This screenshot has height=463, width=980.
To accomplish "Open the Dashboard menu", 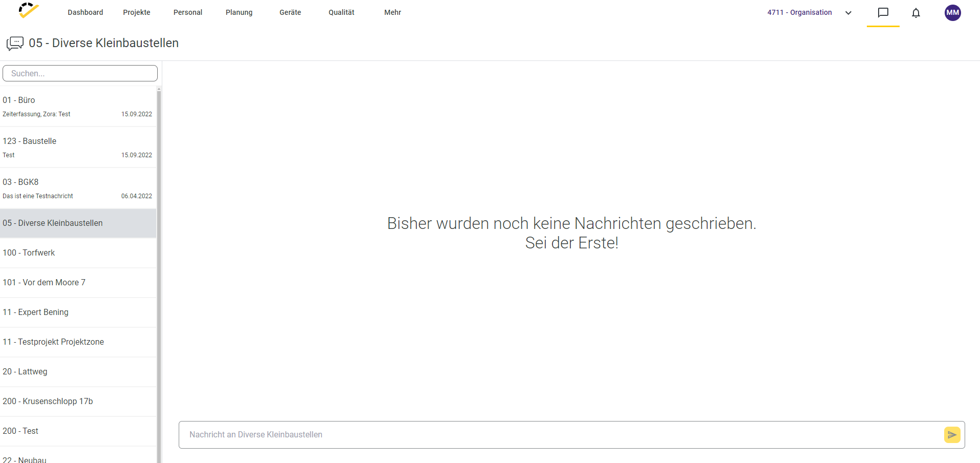I will click(x=86, y=12).
